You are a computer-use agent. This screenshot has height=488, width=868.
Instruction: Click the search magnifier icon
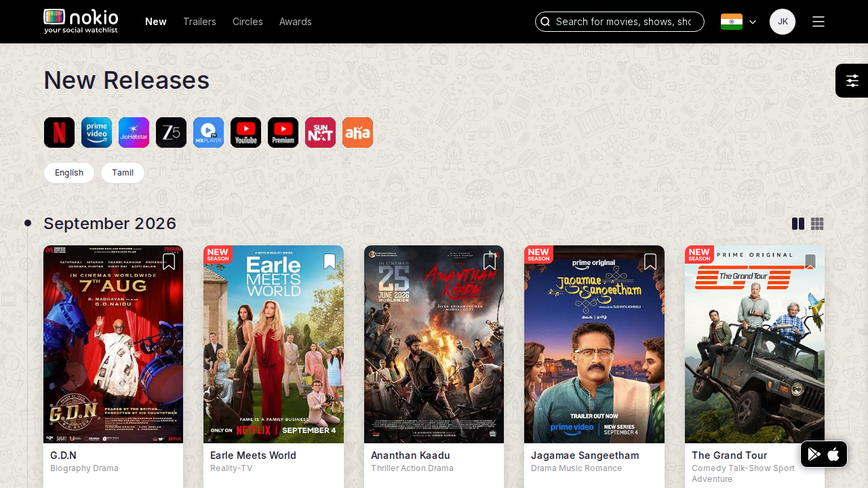pos(545,22)
